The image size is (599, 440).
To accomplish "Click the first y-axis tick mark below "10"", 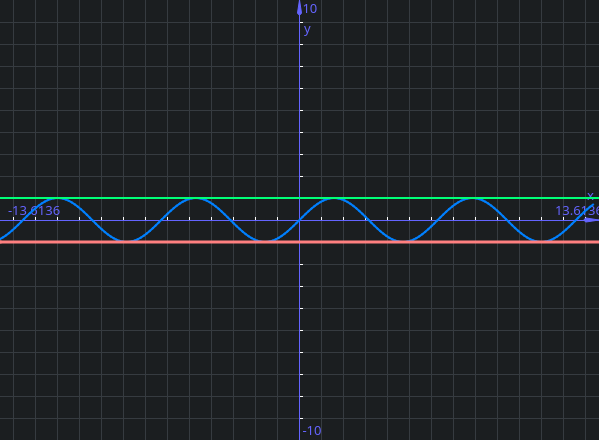I will click(301, 22).
